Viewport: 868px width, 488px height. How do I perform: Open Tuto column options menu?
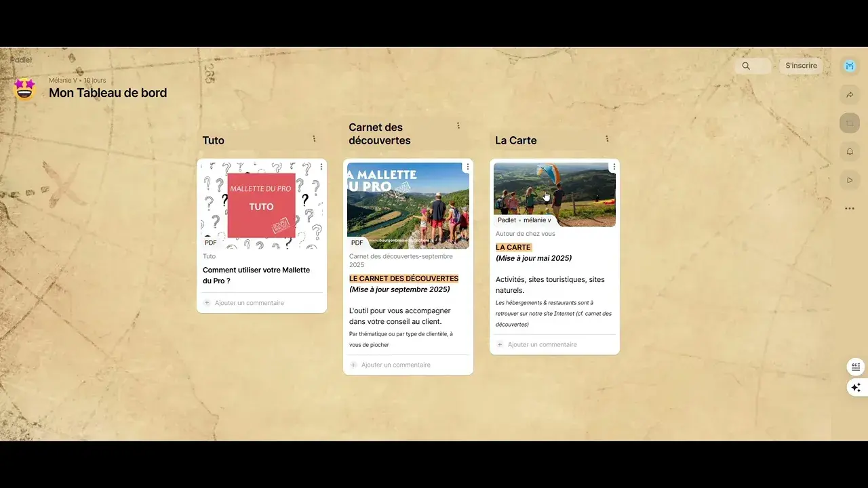pyautogui.click(x=314, y=139)
